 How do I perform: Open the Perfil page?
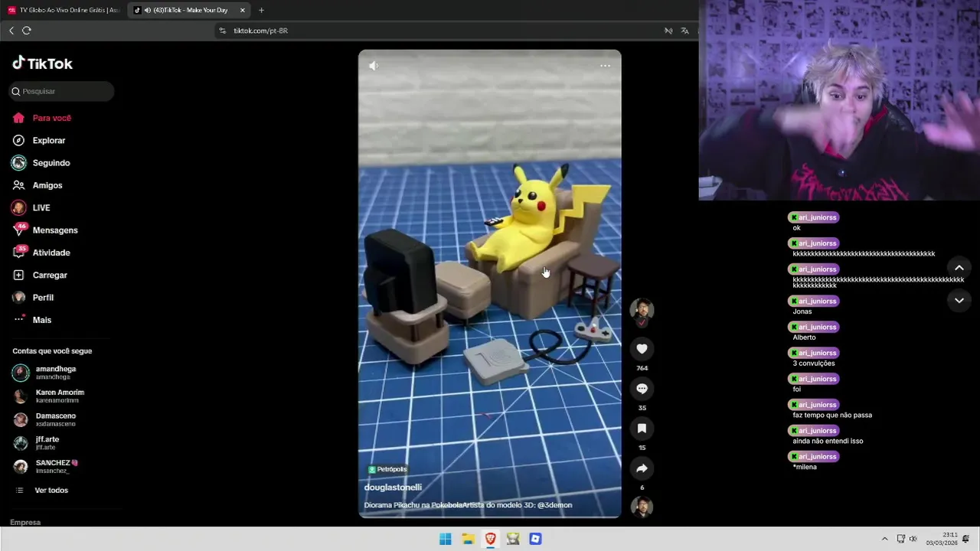[x=43, y=298]
